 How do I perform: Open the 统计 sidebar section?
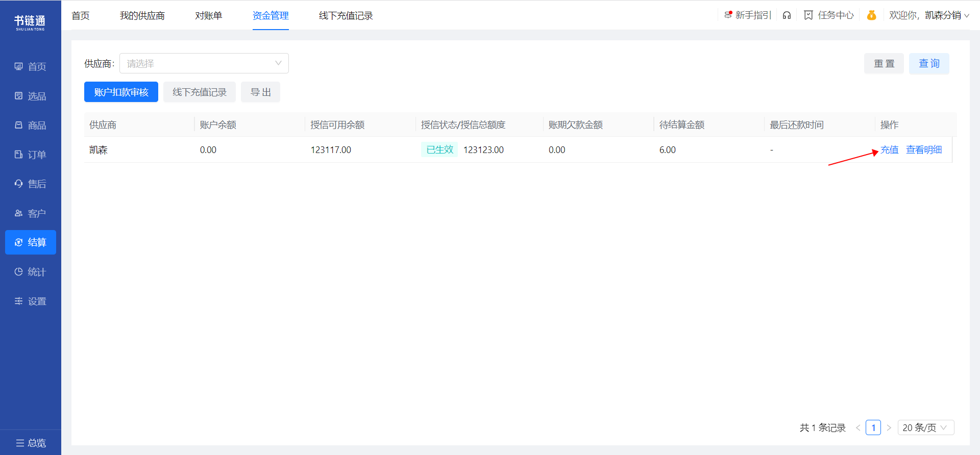tap(31, 272)
